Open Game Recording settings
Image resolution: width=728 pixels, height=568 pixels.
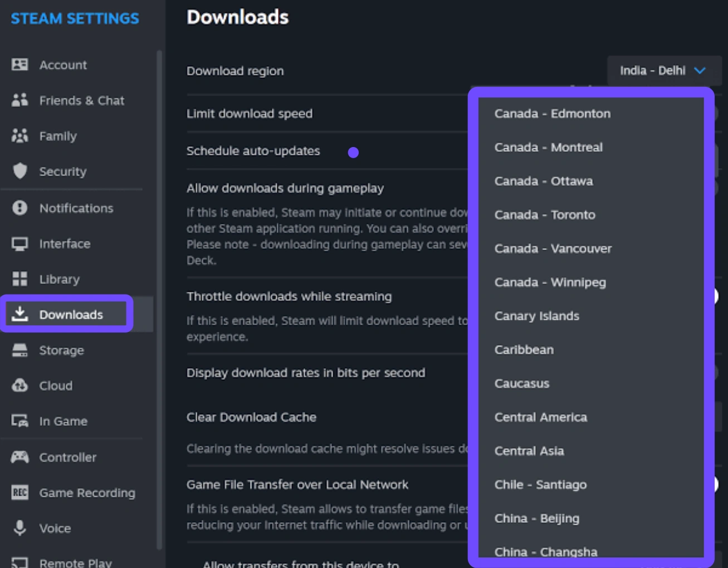click(x=87, y=493)
